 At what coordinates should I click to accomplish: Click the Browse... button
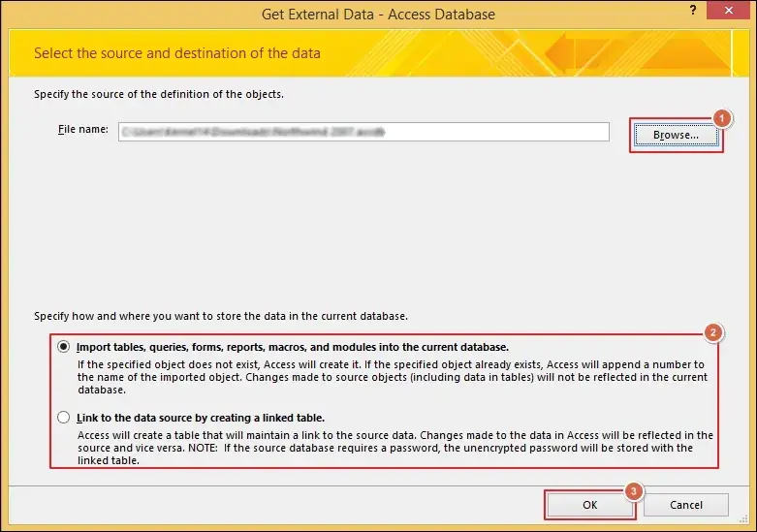click(676, 136)
